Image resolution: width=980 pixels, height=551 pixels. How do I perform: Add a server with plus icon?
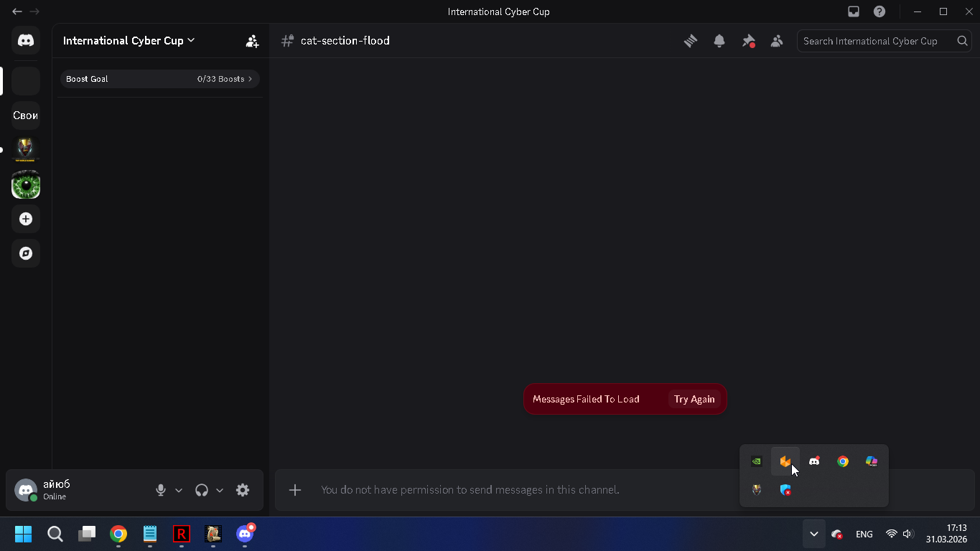tap(26, 219)
